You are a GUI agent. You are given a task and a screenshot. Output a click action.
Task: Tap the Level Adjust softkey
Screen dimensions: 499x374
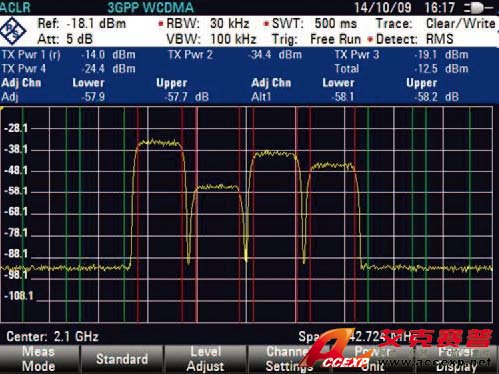click(205, 359)
